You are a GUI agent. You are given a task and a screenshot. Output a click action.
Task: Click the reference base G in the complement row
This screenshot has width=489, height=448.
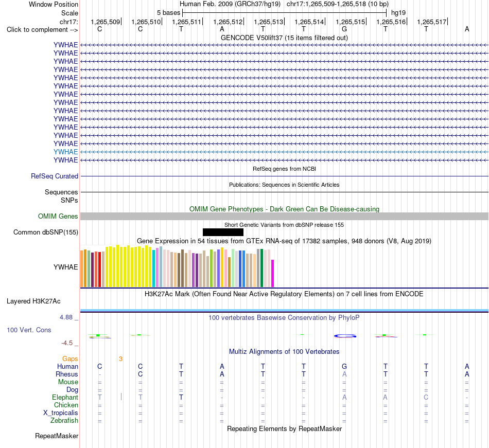tap(344, 29)
